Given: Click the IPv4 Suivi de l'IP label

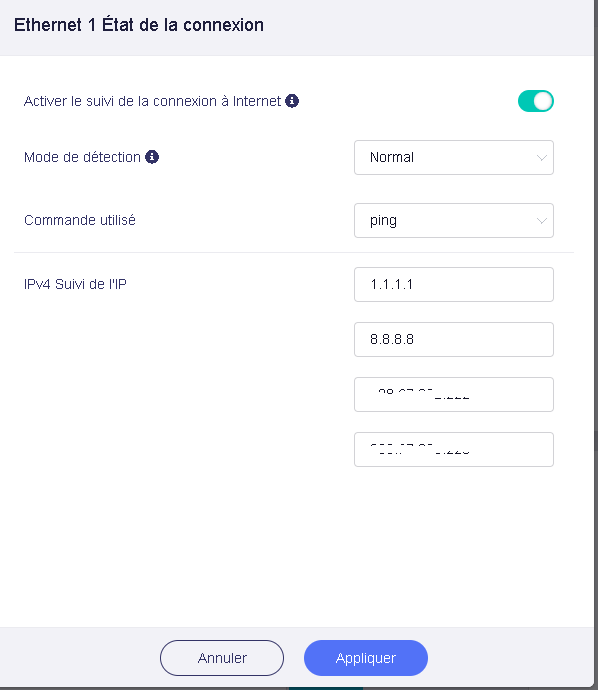Looking at the screenshot, I should point(75,284).
